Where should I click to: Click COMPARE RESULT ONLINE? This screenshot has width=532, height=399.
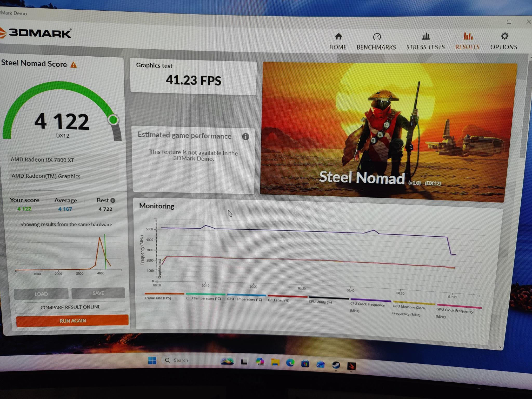(x=70, y=307)
